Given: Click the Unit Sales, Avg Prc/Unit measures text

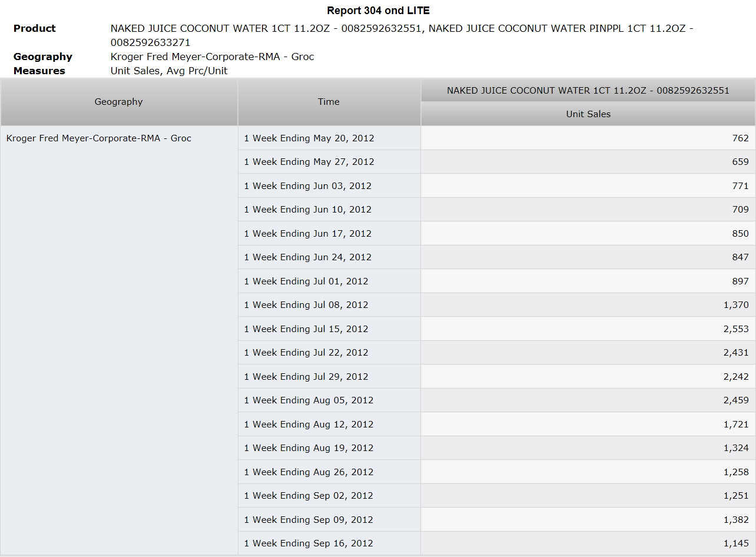Looking at the screenshot, I should [x=169, y=71].
